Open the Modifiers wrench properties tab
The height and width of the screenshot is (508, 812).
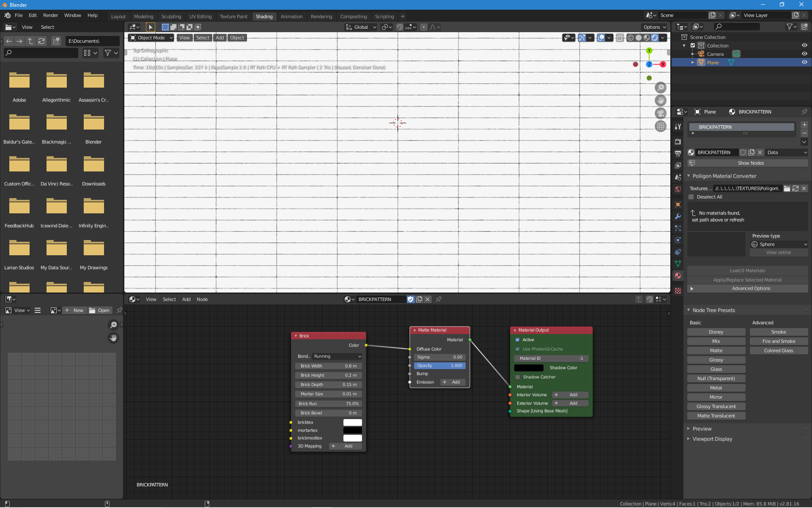(x=678, y=216)
